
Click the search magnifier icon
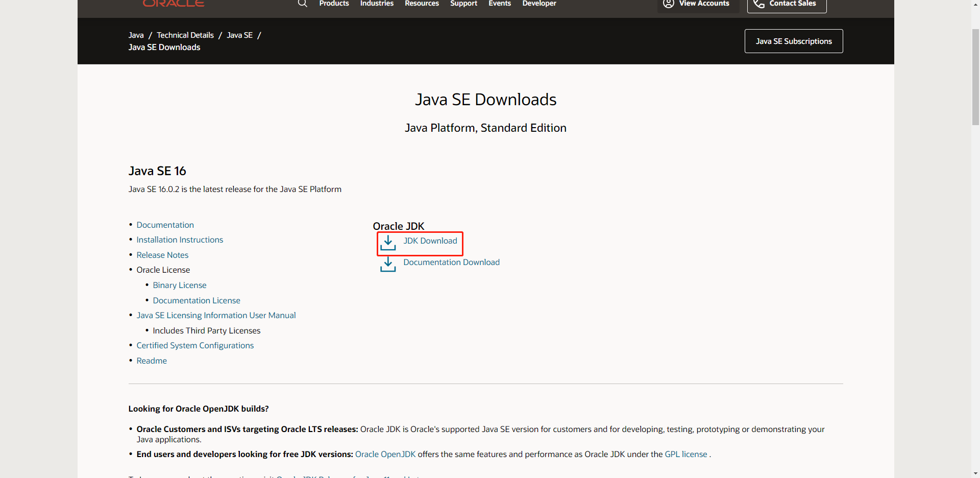point(302,4)
